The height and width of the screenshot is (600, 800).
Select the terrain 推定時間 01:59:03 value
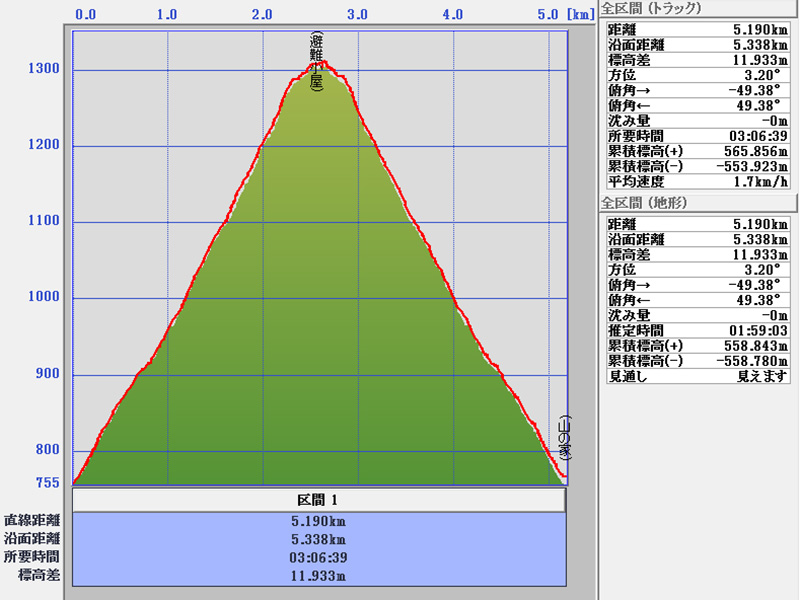tap(752, 330)
